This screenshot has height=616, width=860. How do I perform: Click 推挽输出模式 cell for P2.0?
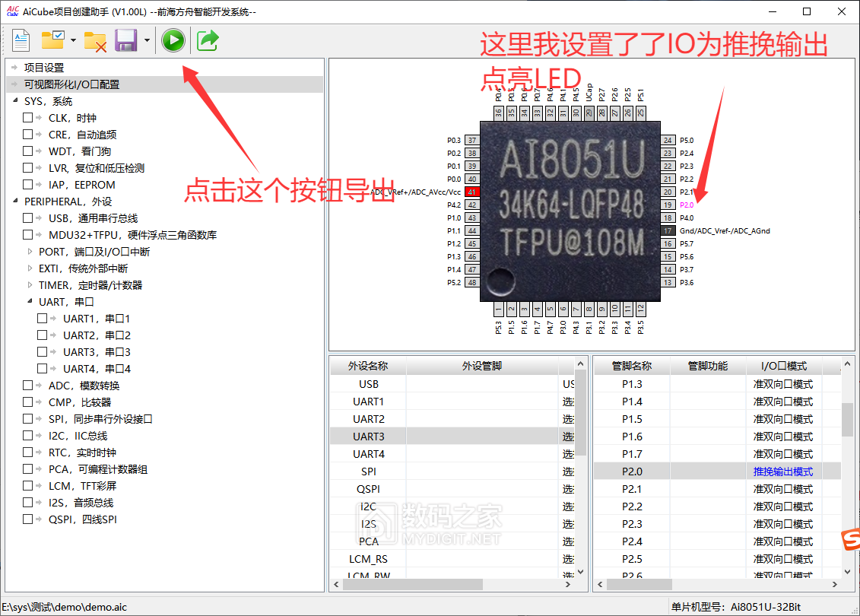[782, 472]
